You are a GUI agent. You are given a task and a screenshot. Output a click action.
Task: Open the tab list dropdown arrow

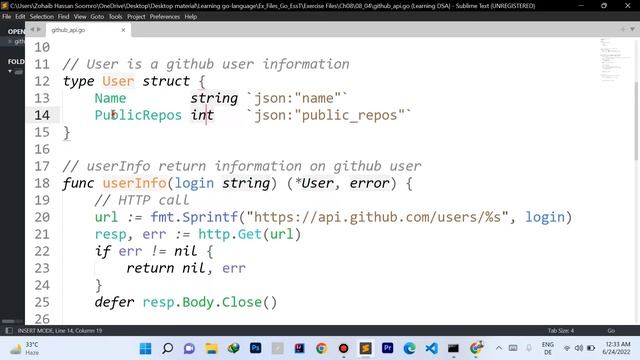(632, 29)
